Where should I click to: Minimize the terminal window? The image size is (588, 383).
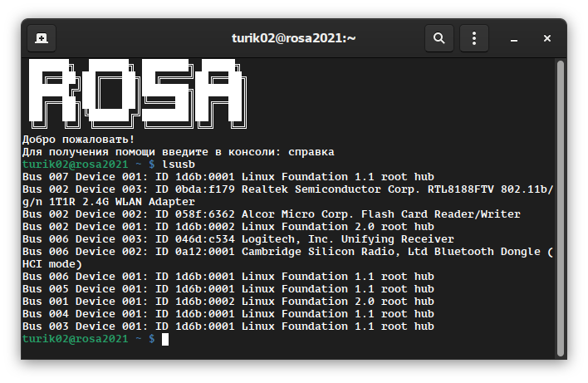coord(514,38)
